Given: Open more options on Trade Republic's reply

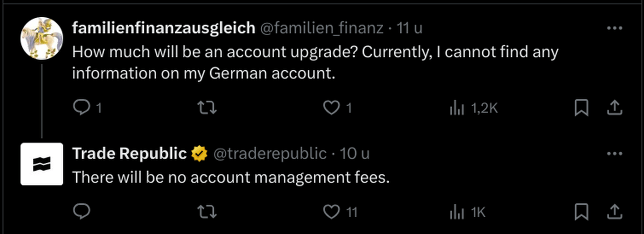Looking at the screenshot, I should (615, 154).
